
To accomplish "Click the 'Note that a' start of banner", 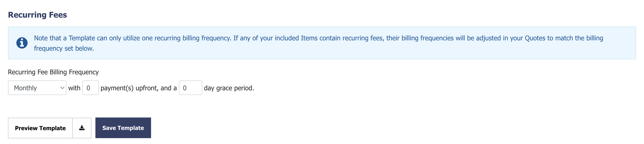I will coord(50,38).
